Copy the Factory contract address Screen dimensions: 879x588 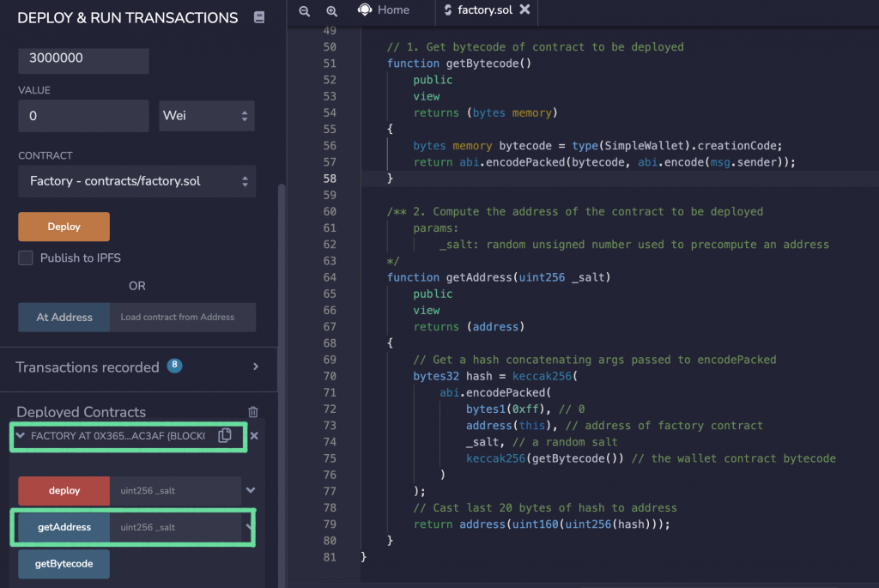pyautogui.click(x=225, y=435)
